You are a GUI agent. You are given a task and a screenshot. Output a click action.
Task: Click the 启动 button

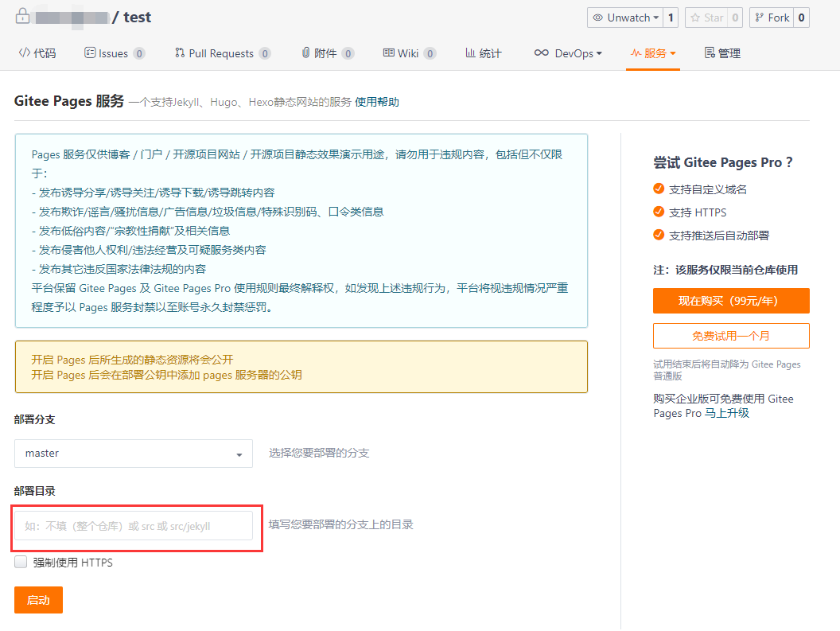tap(38, 600)
